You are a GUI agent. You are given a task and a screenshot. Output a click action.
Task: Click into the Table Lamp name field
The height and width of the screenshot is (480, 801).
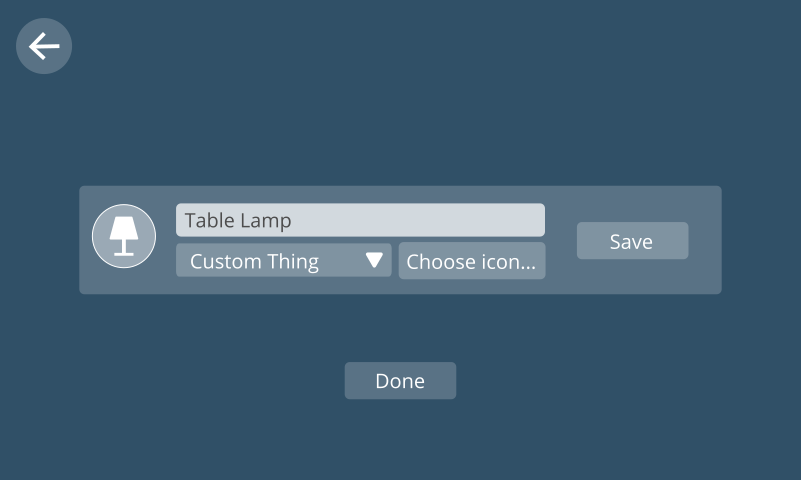[x=360, y=220]
